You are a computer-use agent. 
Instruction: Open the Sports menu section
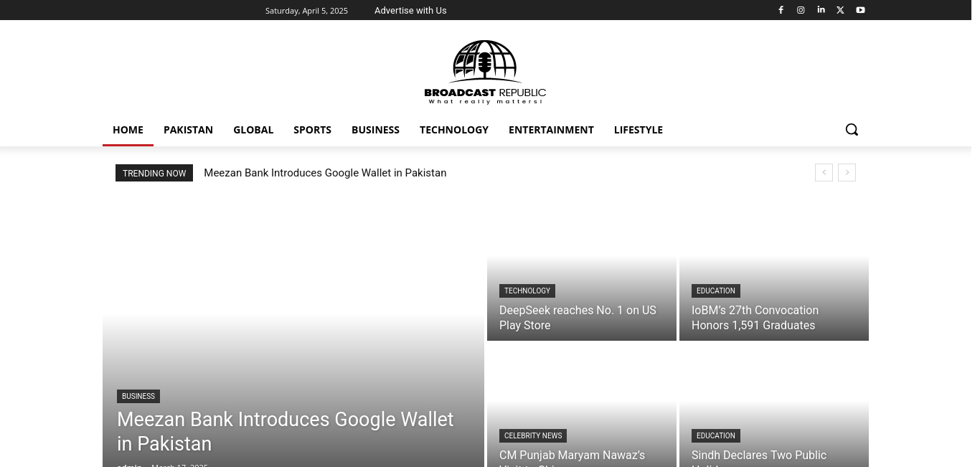(312, 130)
